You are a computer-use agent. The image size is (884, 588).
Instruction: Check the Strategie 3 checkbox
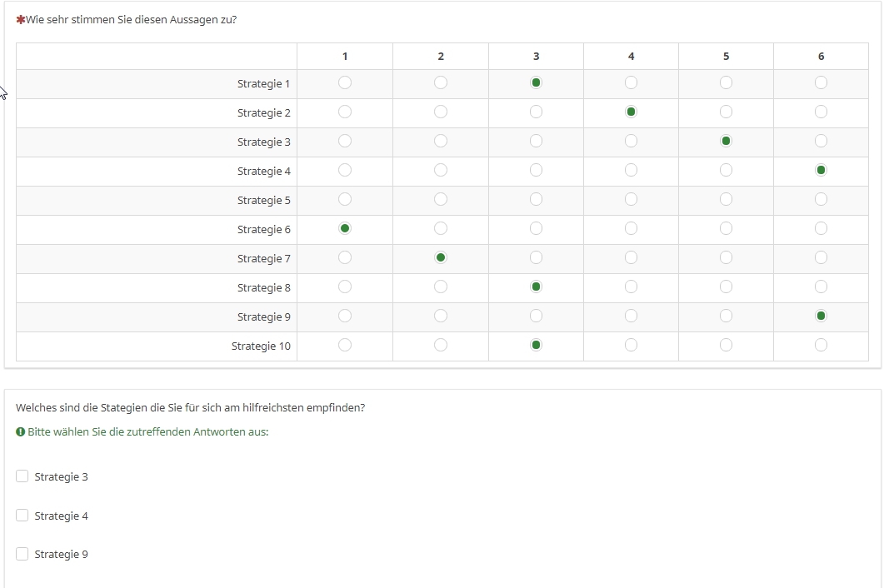(22, 476)
